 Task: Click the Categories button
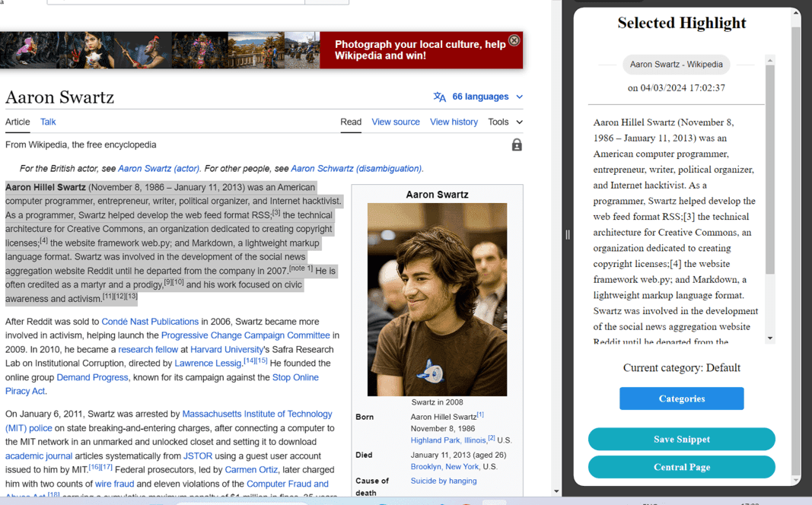(682, 399)
